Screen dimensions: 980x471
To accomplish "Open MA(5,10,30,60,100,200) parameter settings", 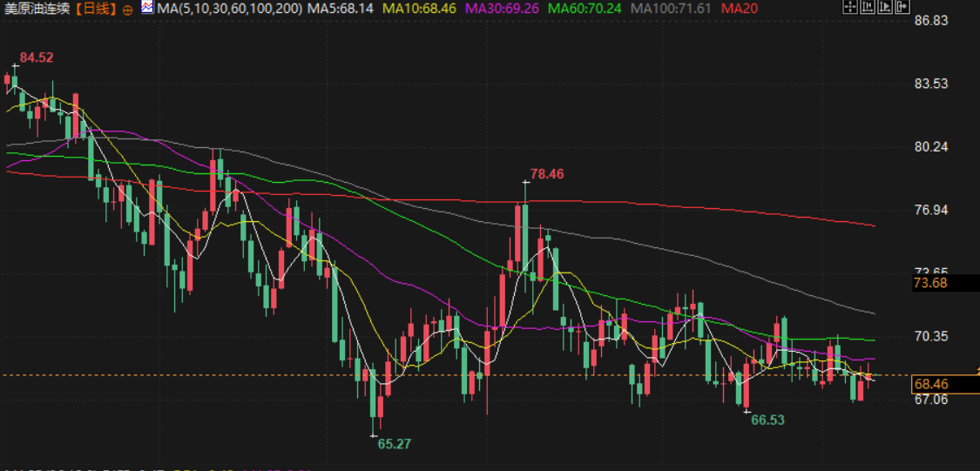I will pos(230,9).
